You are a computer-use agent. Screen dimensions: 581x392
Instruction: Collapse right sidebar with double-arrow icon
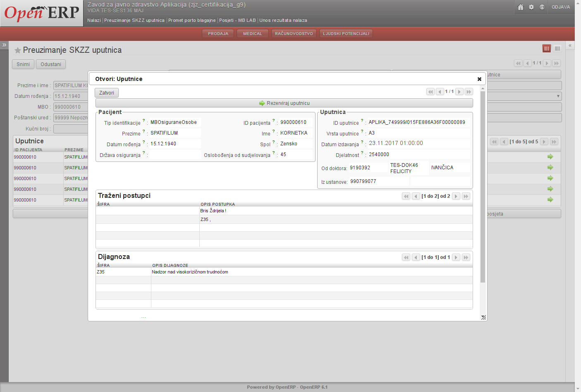tap(570, 45)
